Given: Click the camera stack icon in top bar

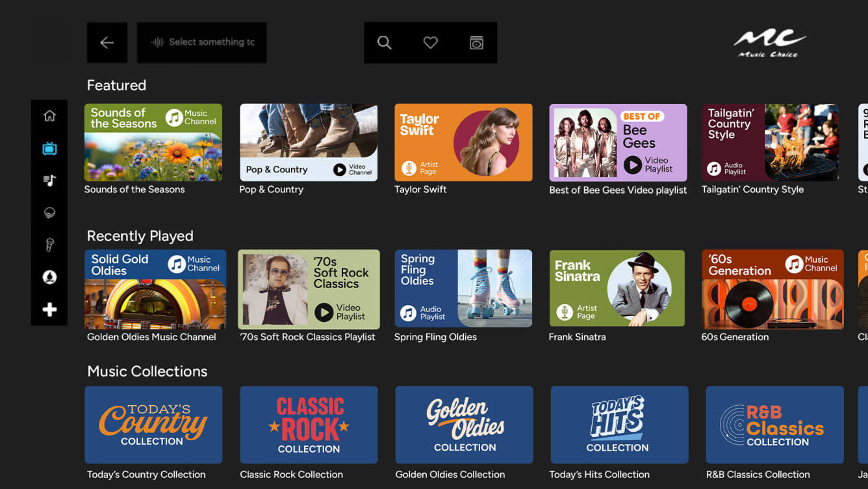Looking at the screenshot, I should coord(476,43).
